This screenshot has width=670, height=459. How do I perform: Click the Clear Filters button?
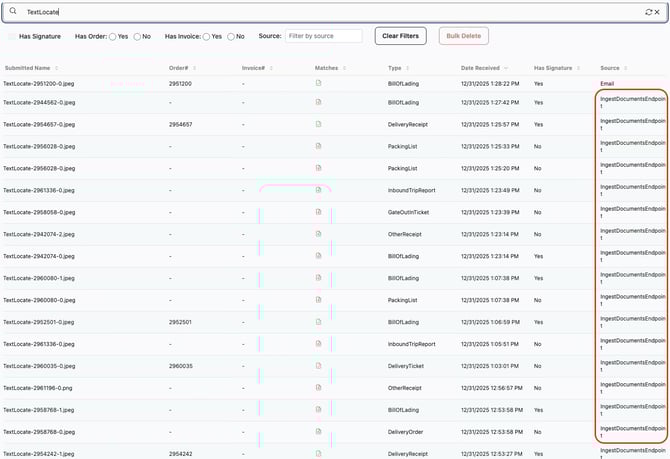click(400, 36)
